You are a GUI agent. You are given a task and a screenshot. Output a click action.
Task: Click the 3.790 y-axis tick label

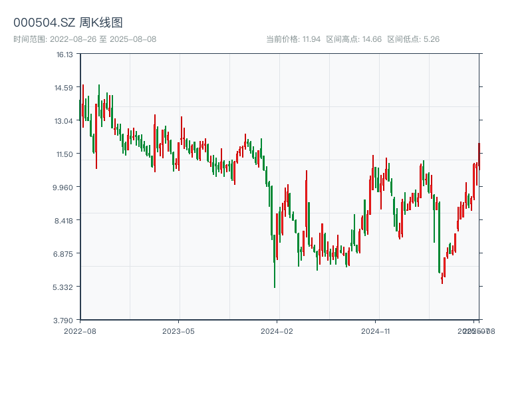pos(65,321)
